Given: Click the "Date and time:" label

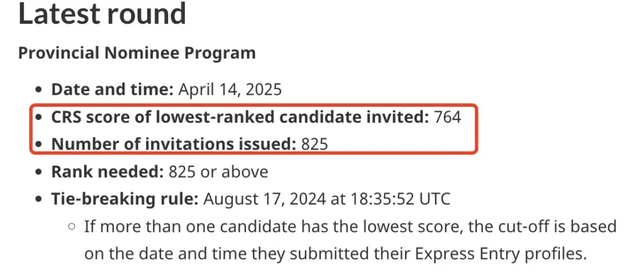Looking at the screenshot, I should pos(113,89).
